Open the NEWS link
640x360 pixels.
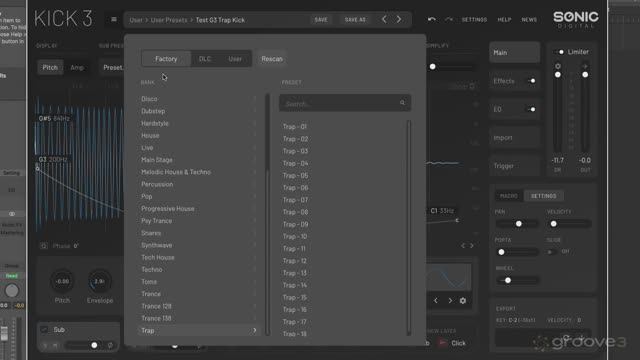tap(529, 20)
